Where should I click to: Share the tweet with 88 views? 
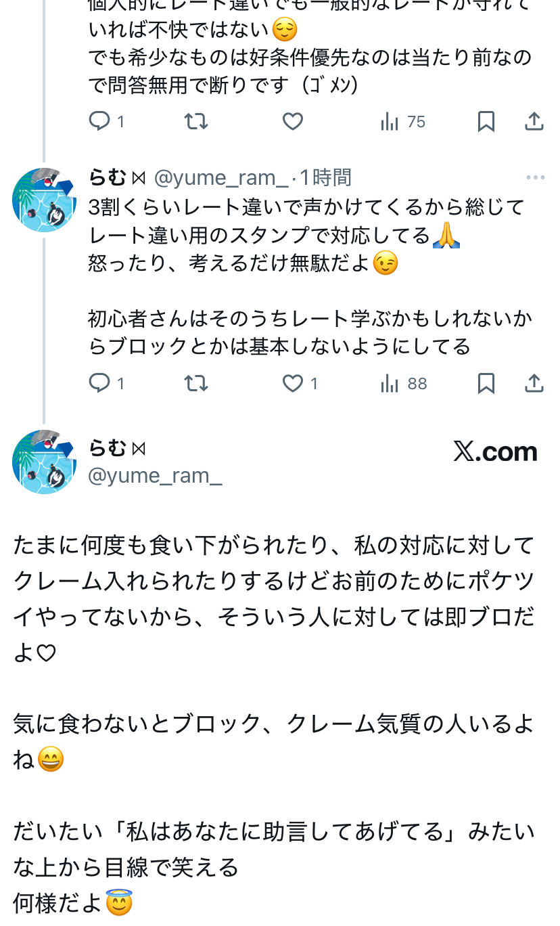534,384
